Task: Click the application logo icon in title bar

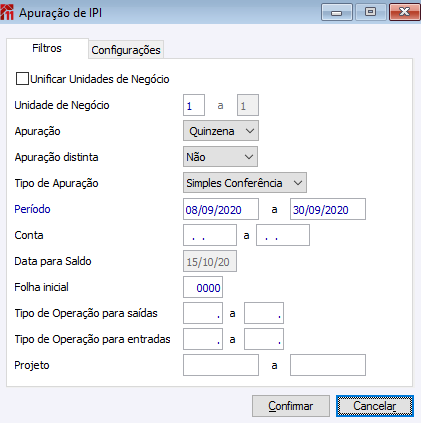Action: tap(7, 12)
